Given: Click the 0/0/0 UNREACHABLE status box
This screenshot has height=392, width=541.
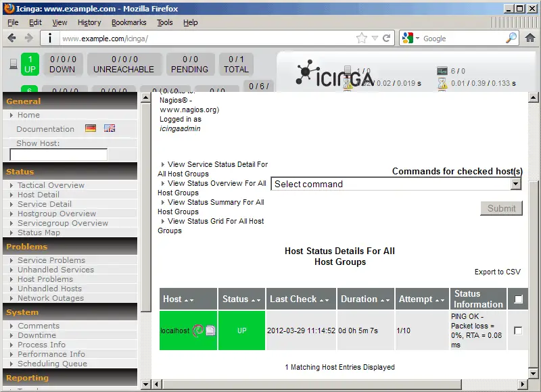Looking at the screenshot, I should coord(124,64).
